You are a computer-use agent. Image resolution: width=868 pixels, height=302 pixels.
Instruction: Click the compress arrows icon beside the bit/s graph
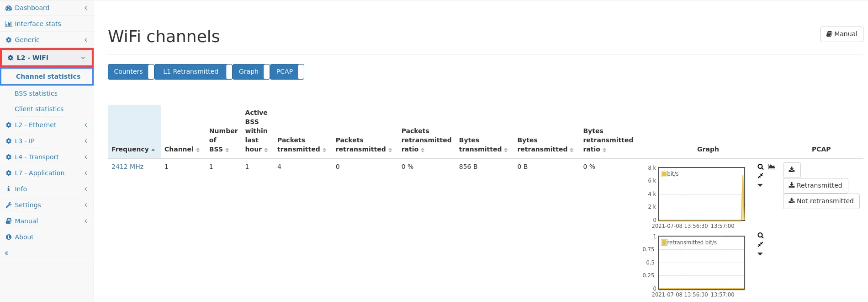[760, 176]
